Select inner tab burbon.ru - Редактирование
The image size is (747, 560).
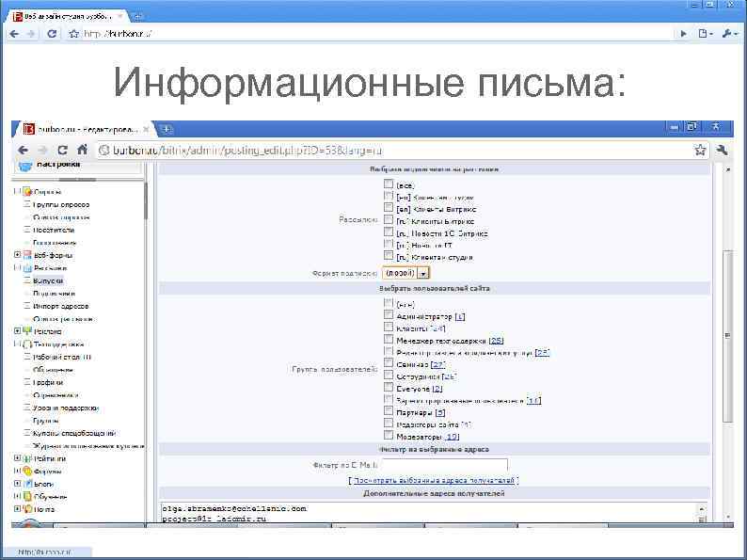(x=86, y=129)
